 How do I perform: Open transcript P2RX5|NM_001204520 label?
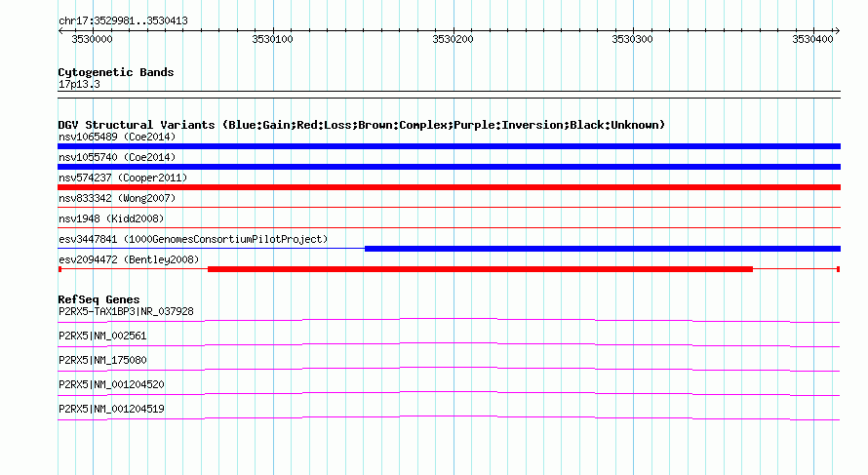111,384
